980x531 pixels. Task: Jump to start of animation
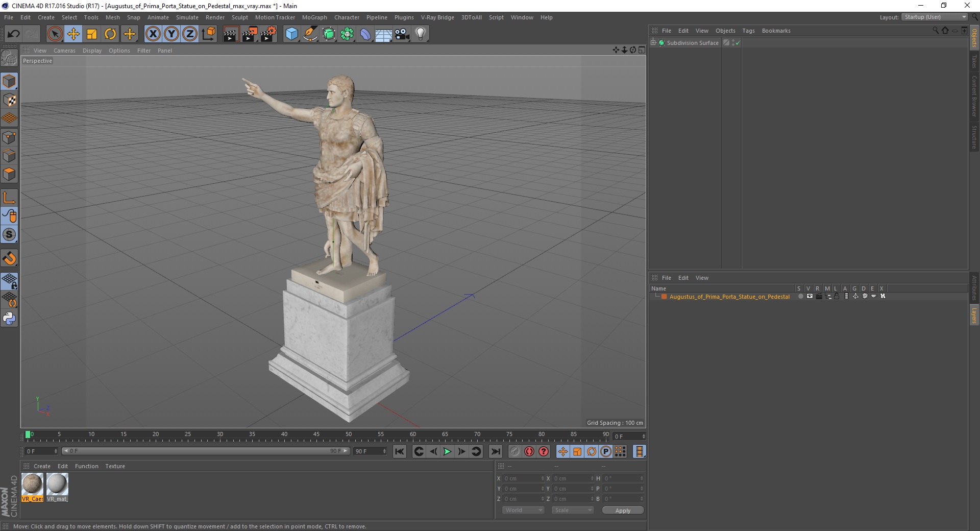[x=400, y=451]
